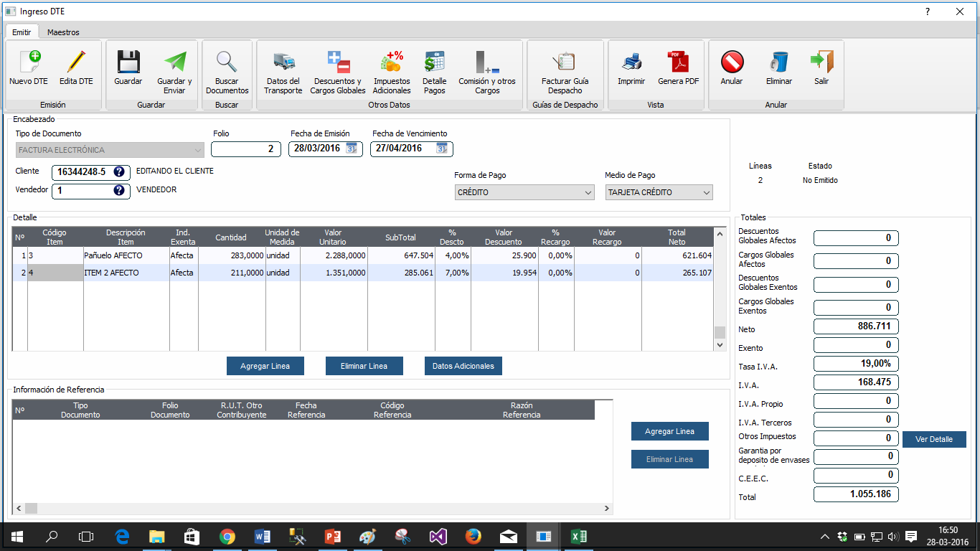Image resolution: width=980 pixels, height=551 pixels.
Task: Click the Datos Adicionales button
Action: [x=463, y=366]
